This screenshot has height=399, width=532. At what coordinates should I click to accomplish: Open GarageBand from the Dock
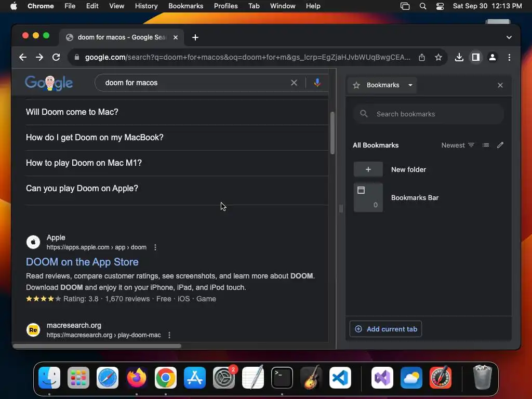click(311, 378)
